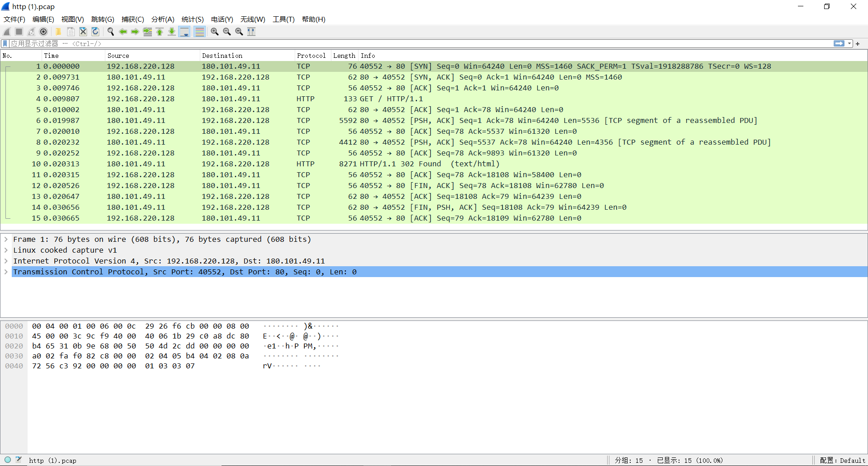Open the 跳转(G) menu
The width and height of the screenshot is (868, 466).
click(x=103, y=19)
